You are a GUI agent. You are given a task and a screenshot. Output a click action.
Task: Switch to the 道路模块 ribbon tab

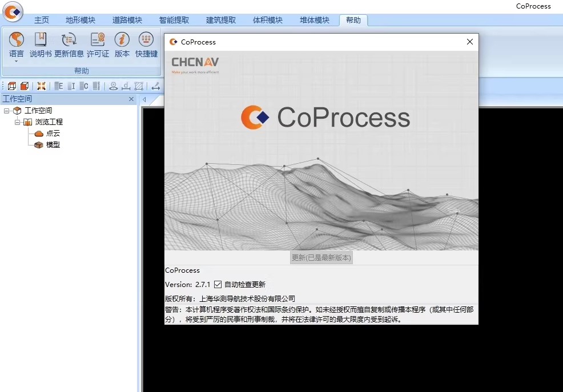point(127,20)
